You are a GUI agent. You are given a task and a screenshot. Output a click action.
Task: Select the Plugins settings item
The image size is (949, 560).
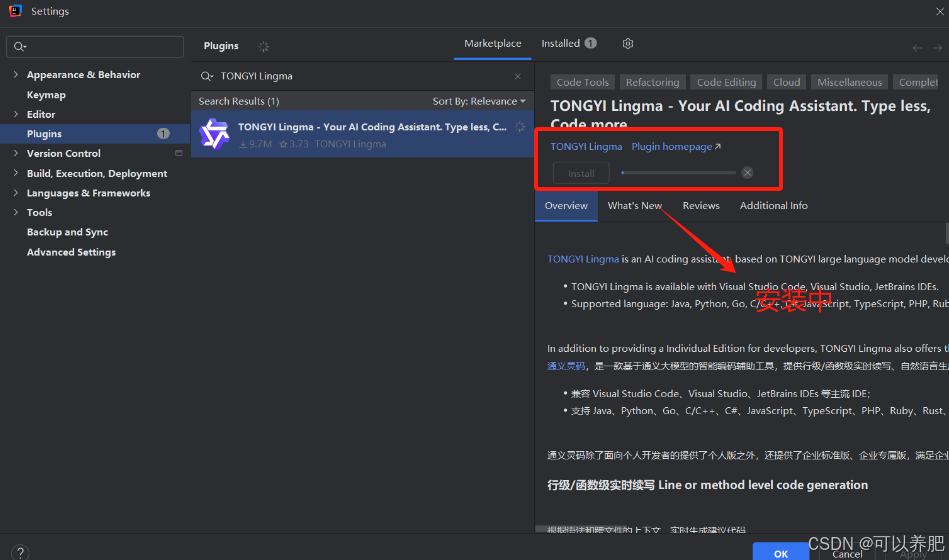(x=95, y=134)
